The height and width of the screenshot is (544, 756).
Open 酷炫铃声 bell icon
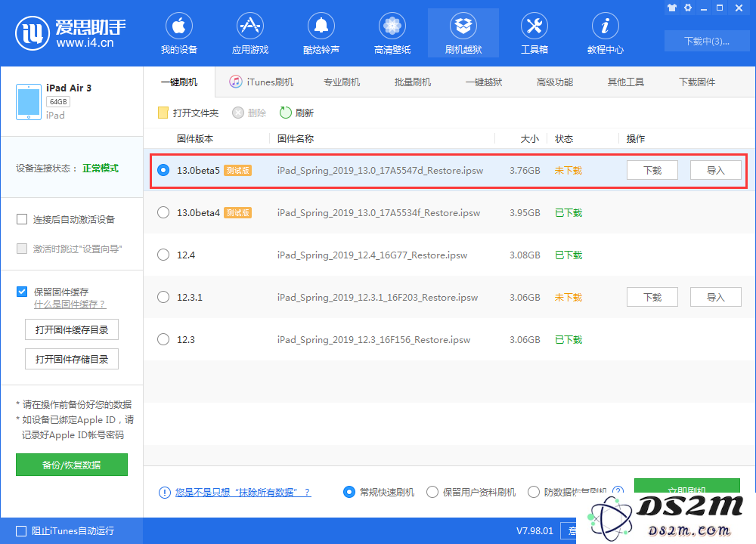pyautogui.click(x=321, y=26)
